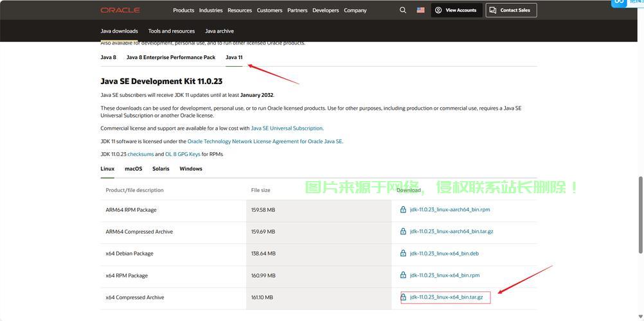Switch to Java 8 Enterprise Performance Pack tab
The width and height of the screenshot is (644, 321).
click(171, 58)
